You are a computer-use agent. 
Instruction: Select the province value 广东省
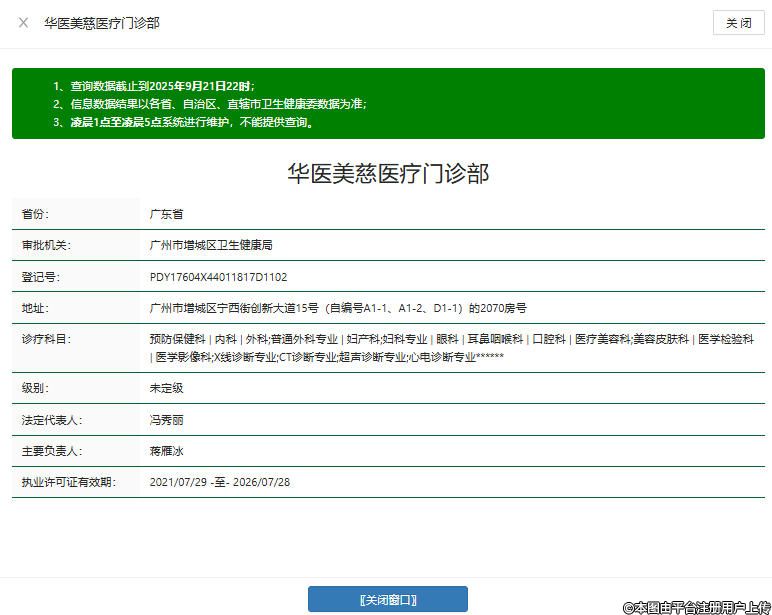[166, 214]
